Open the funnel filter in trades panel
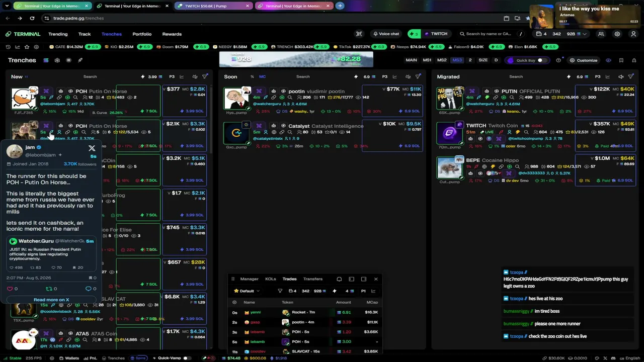 pos(280,291)
